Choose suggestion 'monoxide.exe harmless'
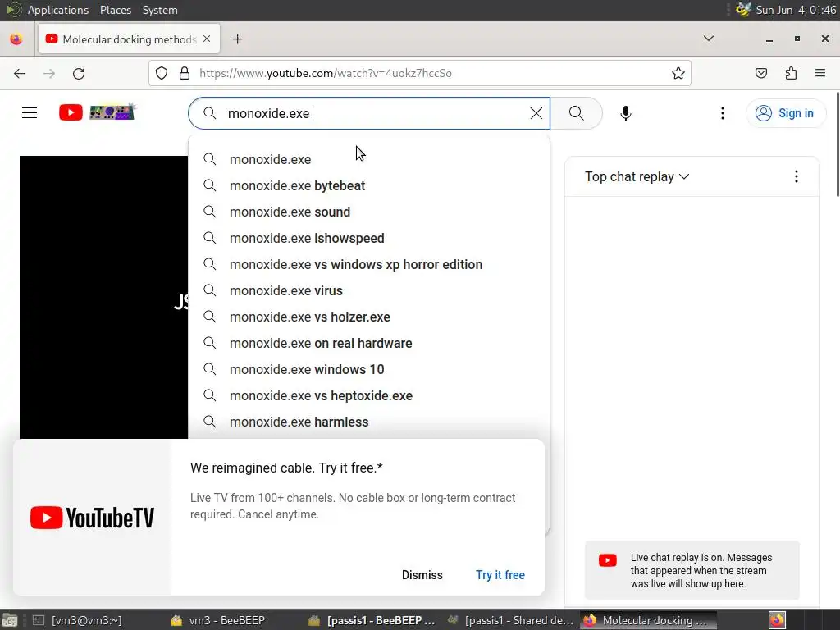This screenshot has height=630, width=840. click(368, 422)
